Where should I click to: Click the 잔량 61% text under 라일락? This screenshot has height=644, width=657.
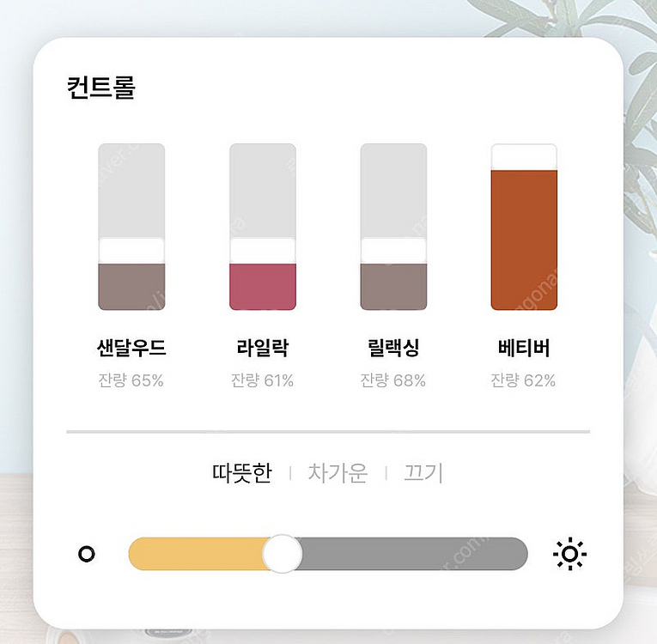coord(263,380)
